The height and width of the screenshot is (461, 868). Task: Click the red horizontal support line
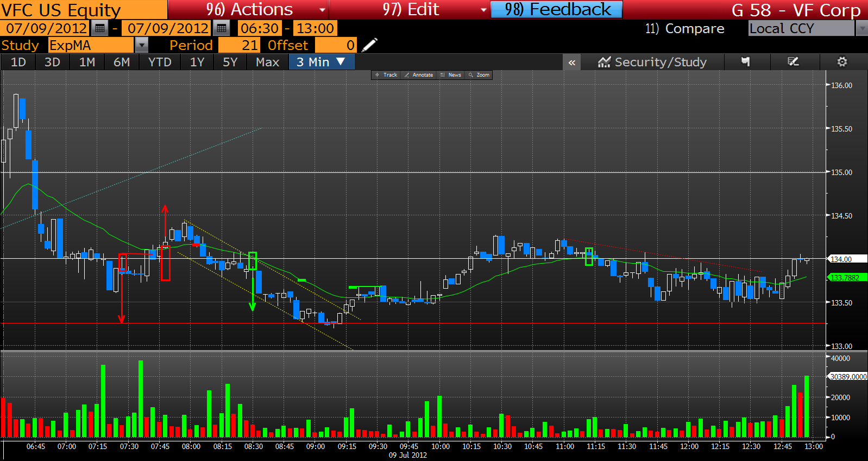tap(413, 323)
